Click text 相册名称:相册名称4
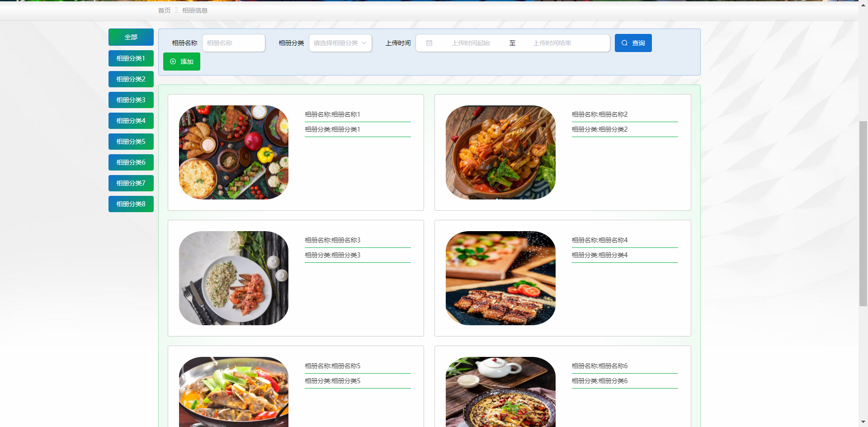The height and width of the screenshot is (427, 868). coord(599,240)
